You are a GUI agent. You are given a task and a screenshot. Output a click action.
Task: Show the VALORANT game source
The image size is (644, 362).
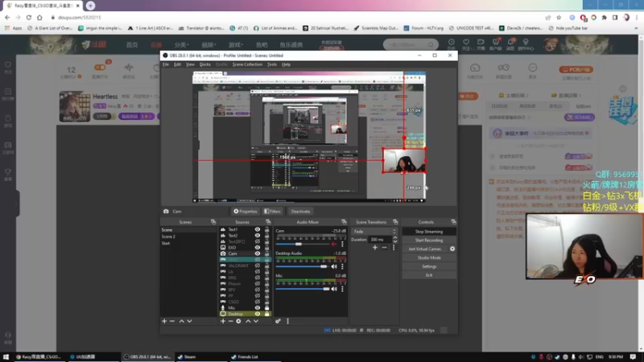point(258,265)
